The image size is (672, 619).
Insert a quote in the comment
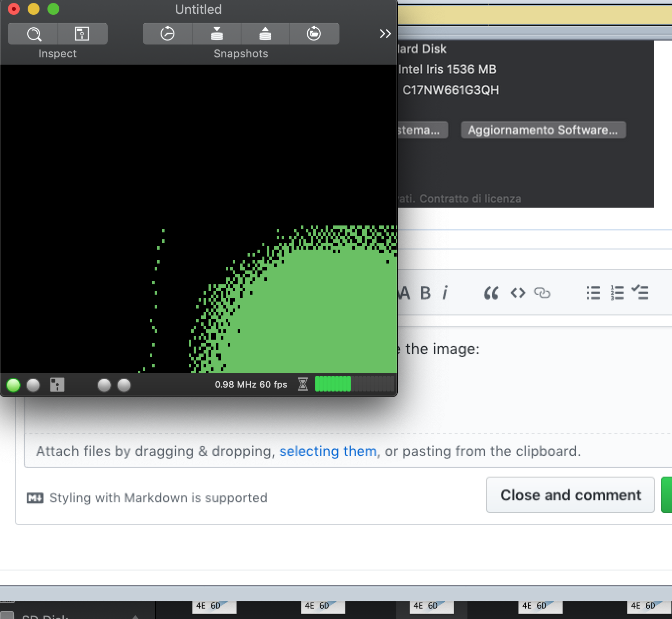pos(491,293)
